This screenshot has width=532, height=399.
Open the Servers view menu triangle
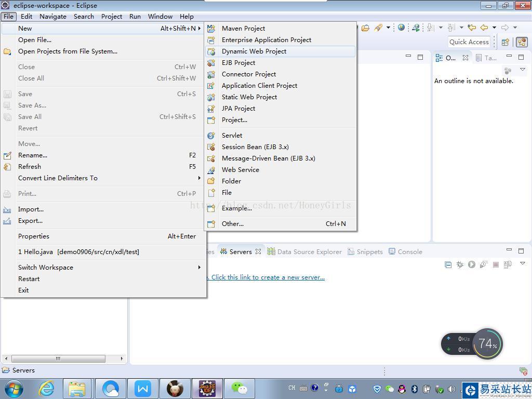[523, 263]
